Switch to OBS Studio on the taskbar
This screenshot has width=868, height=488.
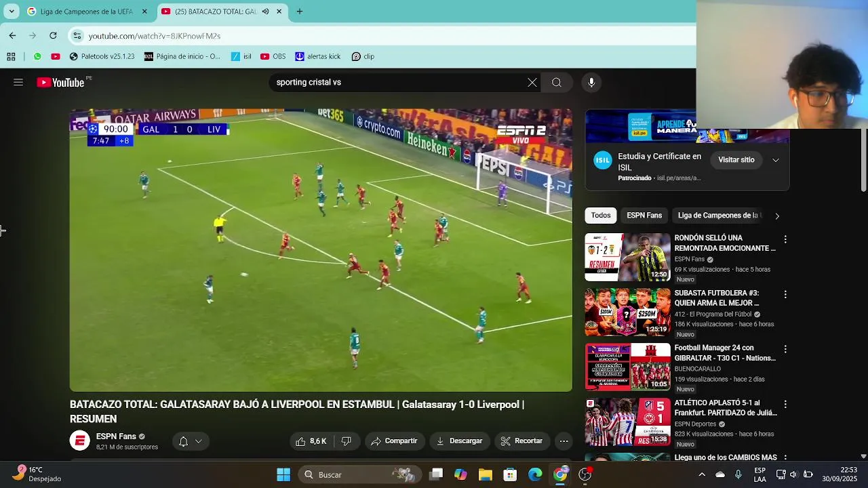tap(585, 474)
